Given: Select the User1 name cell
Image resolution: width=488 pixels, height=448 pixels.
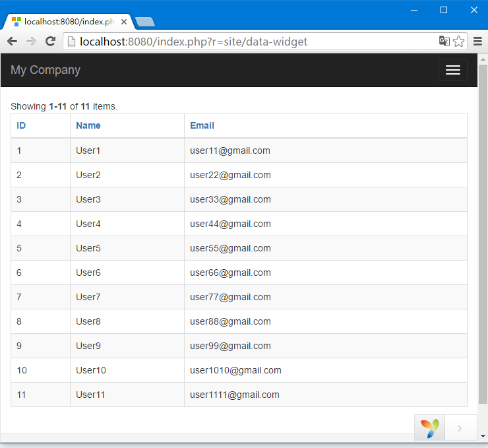Looking at the screenshot, I should tap(127, 150).
